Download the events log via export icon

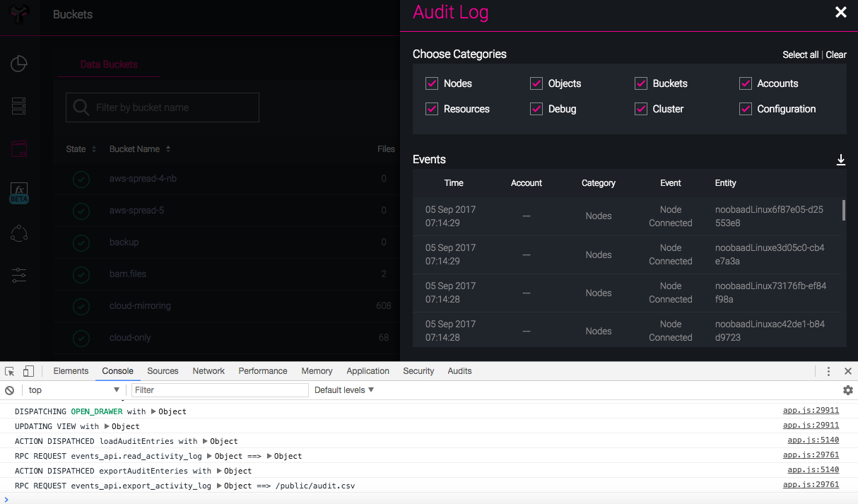click(x=841, y=160)
